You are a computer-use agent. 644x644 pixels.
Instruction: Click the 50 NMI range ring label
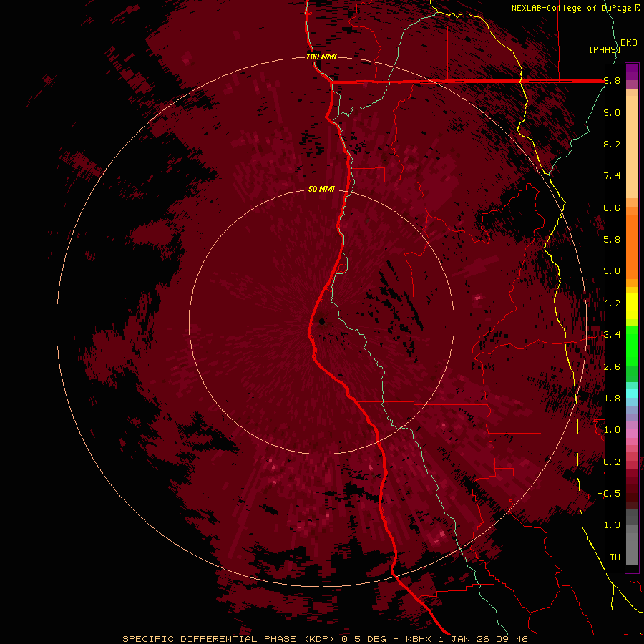click(321, 189)
